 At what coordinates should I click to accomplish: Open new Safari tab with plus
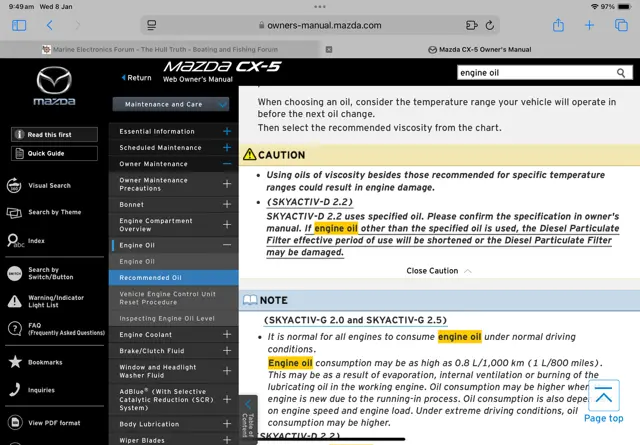(x=590, y=25)
